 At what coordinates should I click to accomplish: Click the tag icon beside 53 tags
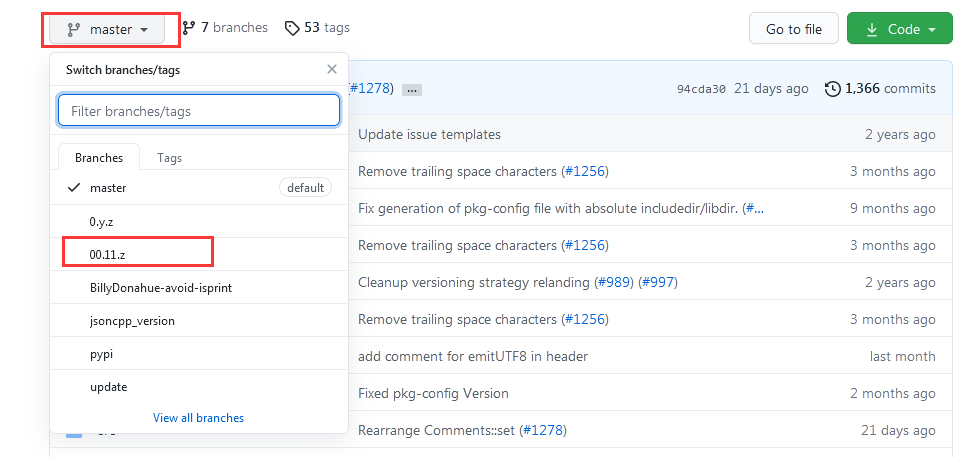pyautogui.click(x=292, y=28)
